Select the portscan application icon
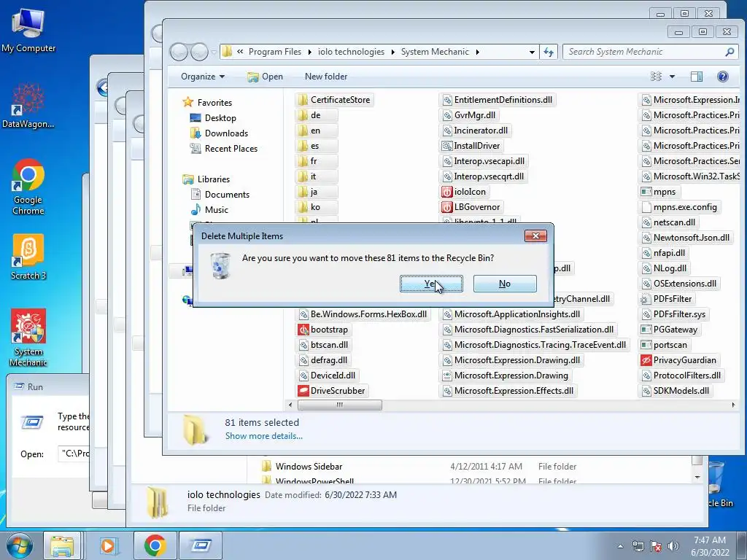Screen dimensions: 747x560 click(646, 345)
